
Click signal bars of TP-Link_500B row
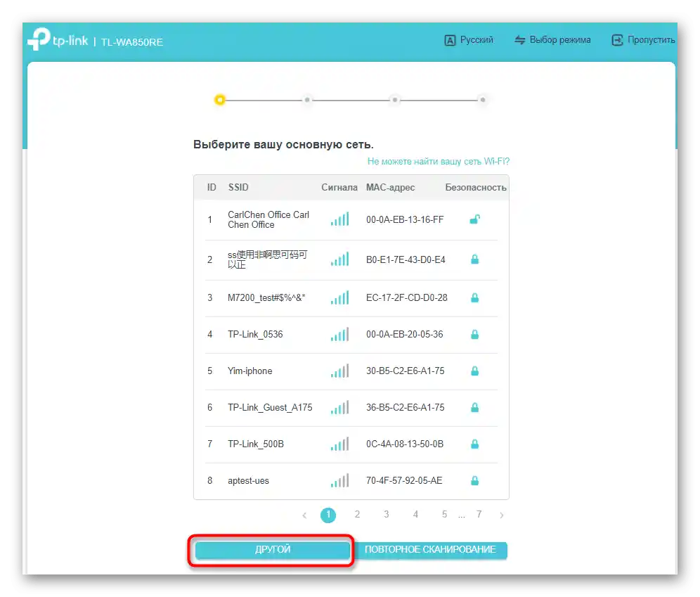tap(339, 444)
